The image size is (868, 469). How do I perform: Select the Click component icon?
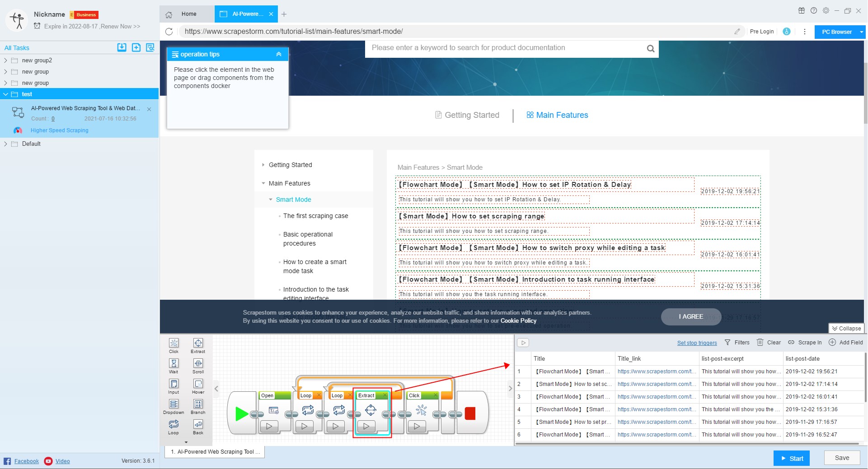pyautogui.click(x=174, y=343)
